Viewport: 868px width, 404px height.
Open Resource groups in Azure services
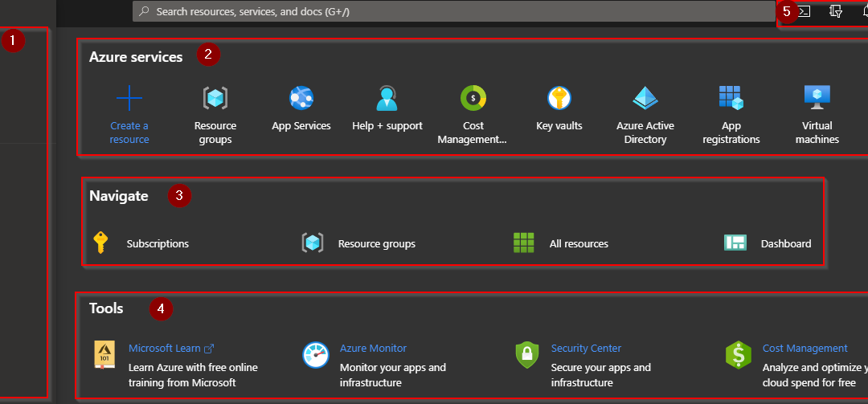pos(215,99)
